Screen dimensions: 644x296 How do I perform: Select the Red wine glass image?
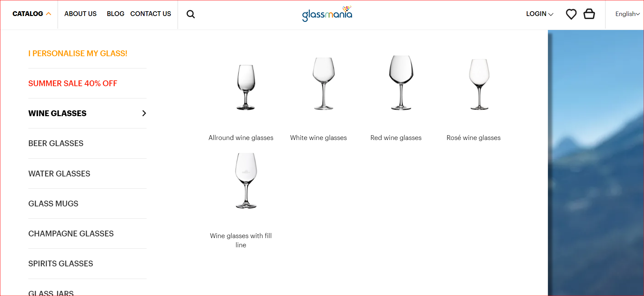tap(401, 83)
